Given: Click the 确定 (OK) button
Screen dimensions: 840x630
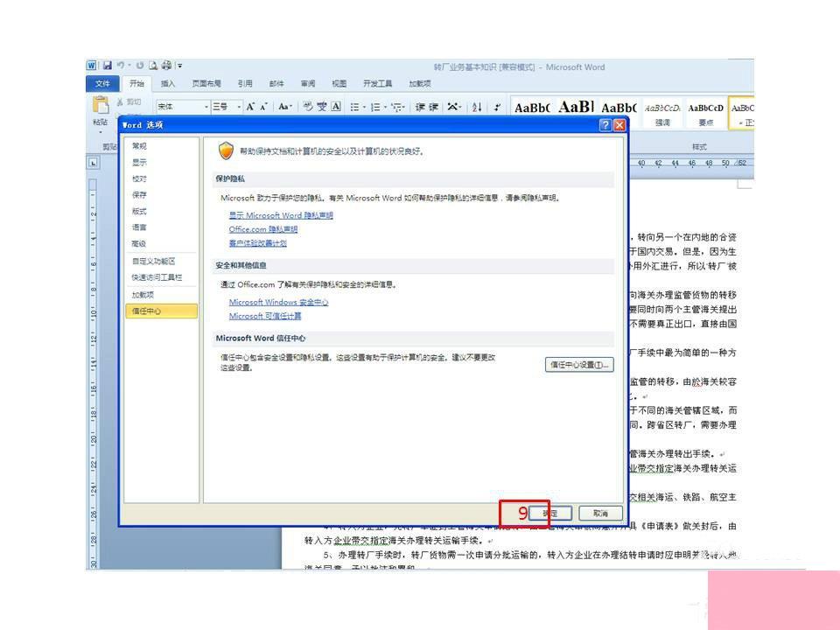Looking at the screenshot, I should click(550, 514).
